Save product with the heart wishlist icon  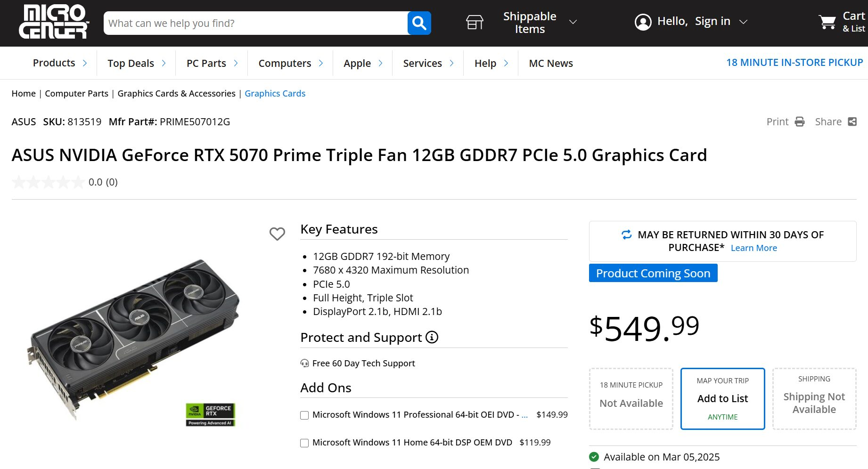[277, 234]
